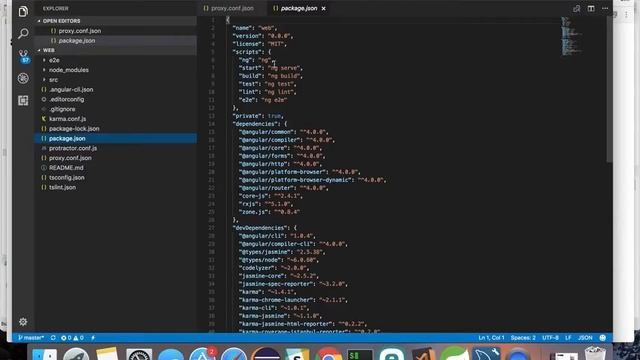Click the master branch indicator

pyautogui.click(x=31, y=338)
